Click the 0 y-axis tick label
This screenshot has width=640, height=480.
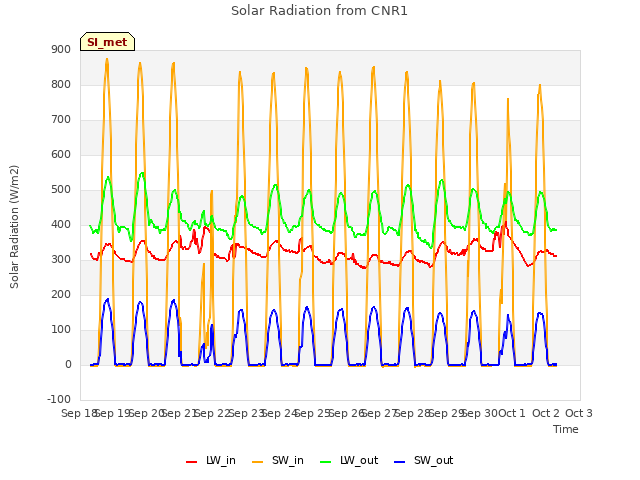(x=68, y=365)
